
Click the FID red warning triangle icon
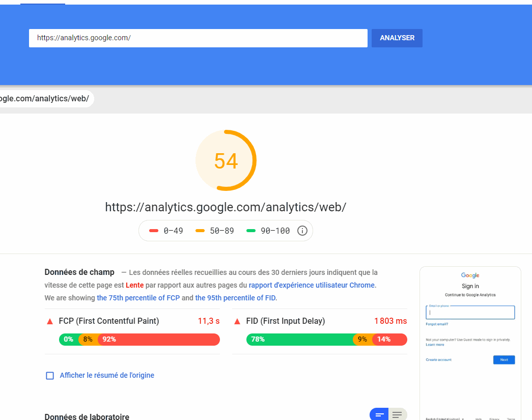click(x=237, y=321)
